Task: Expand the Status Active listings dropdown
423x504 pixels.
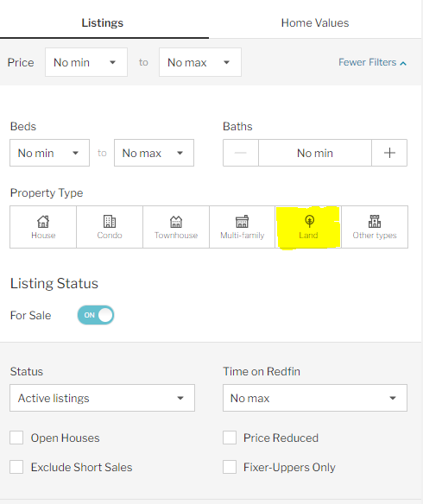Action: [x=102, y=398]
